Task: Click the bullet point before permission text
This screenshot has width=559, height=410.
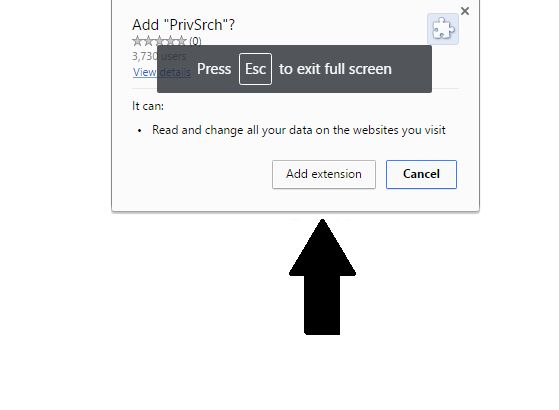Action: (x=139, y=131)
